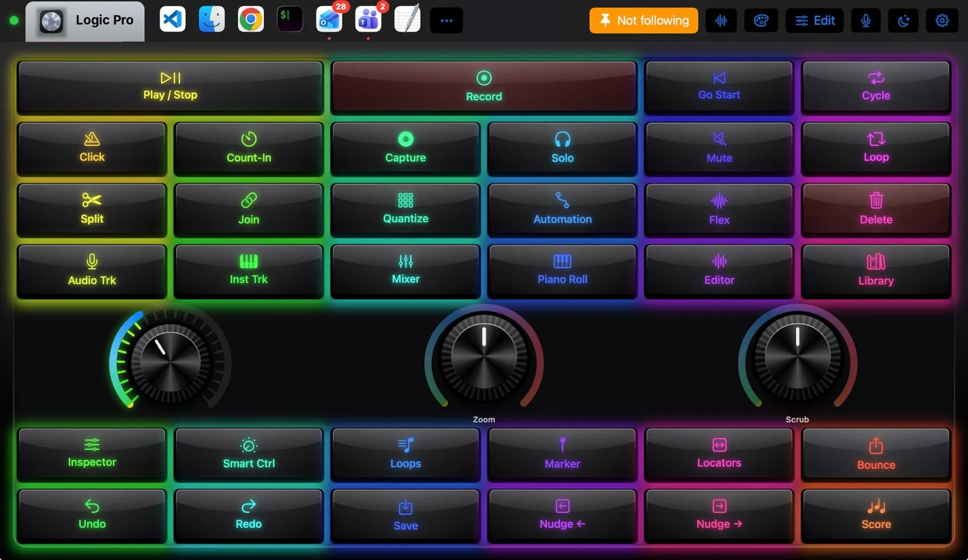The width and height of the screenshot is (968, 560).
Task: Toggle the Mute button
Action: pos(719,149)
